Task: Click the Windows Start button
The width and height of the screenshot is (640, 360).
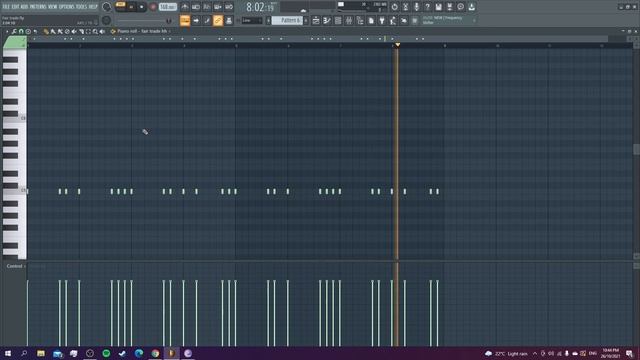Action: 8,353
